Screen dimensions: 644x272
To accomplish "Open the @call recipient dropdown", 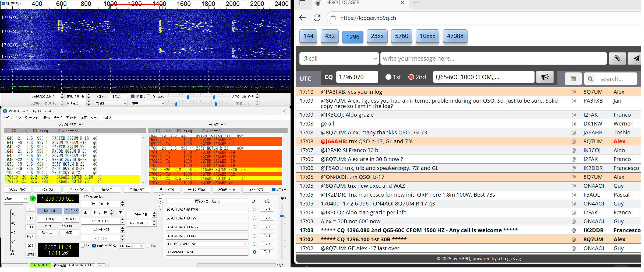I will [339, 58].
